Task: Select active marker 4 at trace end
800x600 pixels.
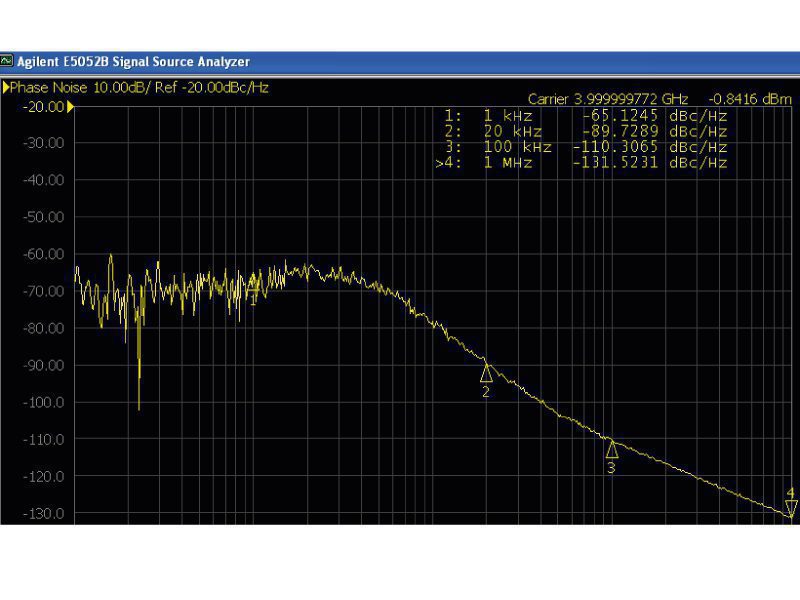Action: pos(791,507)
